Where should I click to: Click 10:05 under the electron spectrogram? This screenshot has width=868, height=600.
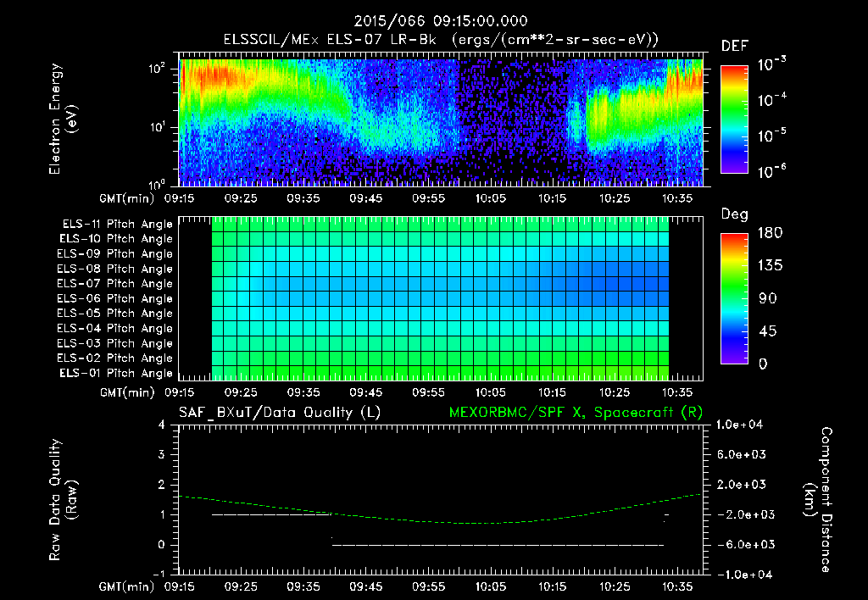[x=491, y=198]
